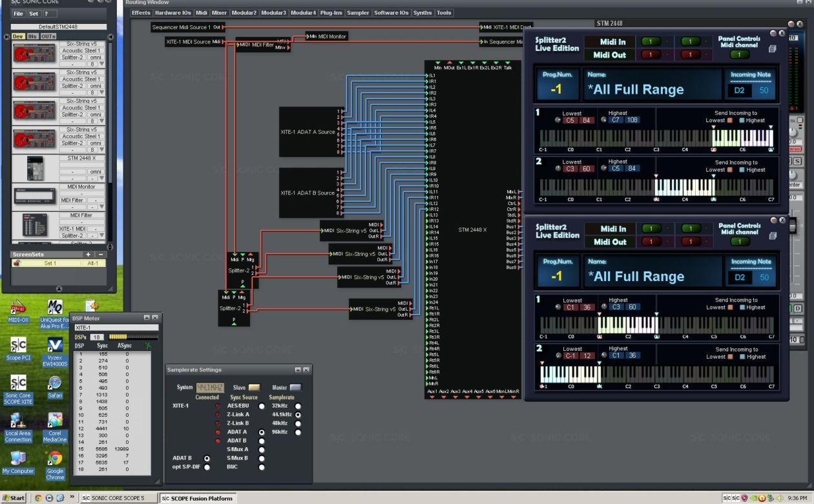Switch to the INs tab
This screenshot has width=814, height=504.
point(32,37)
